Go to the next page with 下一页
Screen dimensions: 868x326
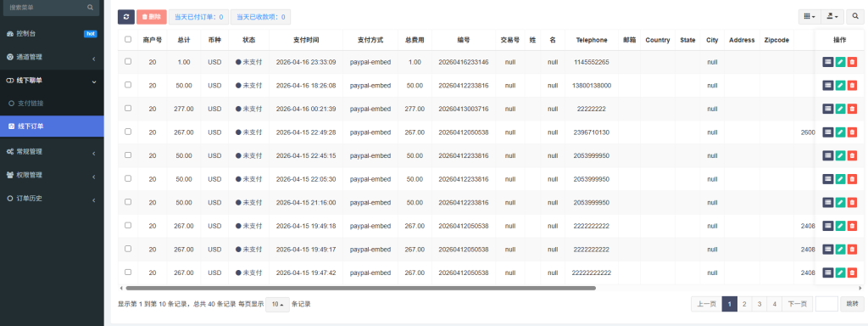797,304
